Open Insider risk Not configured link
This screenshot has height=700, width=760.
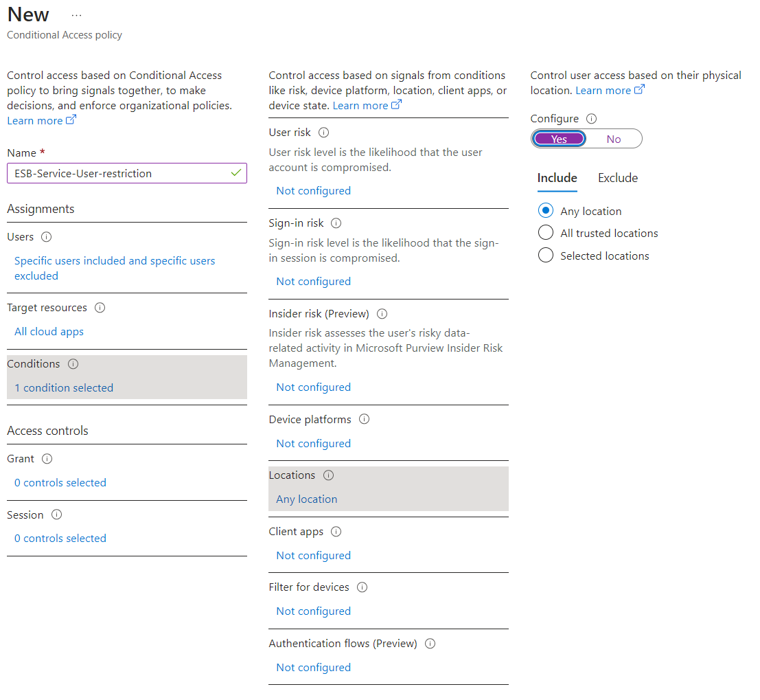tap(314, 387)
